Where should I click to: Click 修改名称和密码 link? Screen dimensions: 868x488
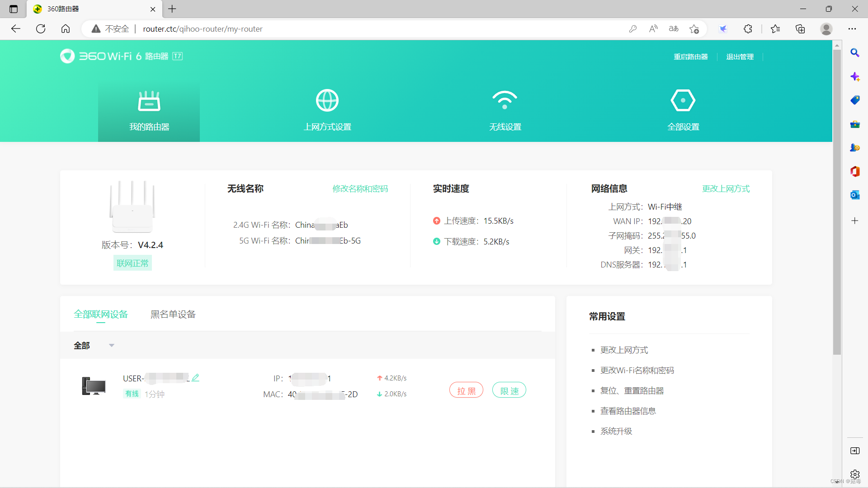(360, 188)
